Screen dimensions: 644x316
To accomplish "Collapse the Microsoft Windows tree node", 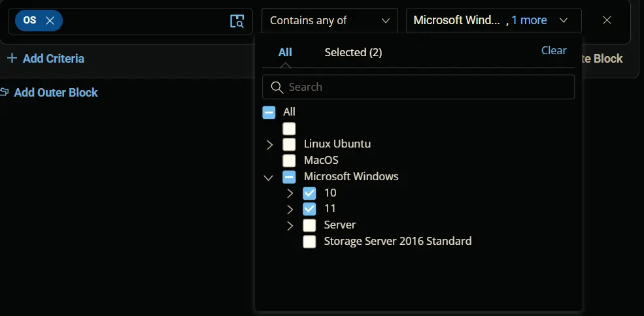I will coord(268,178).
